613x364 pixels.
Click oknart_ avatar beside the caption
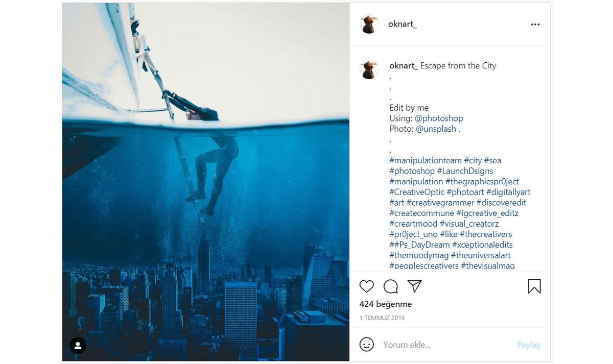coord(369,70)
